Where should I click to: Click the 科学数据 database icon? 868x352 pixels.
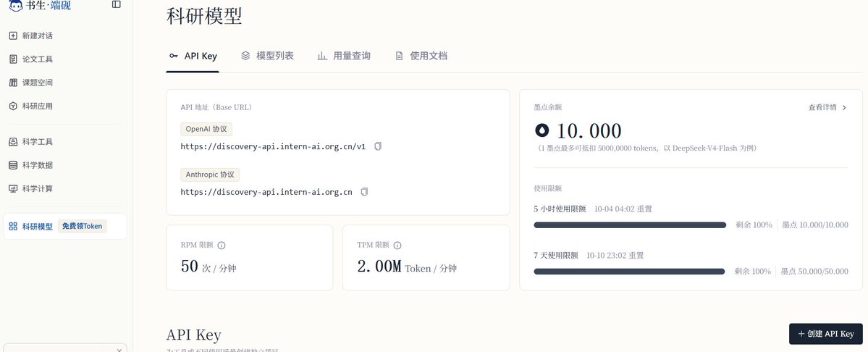[13, 165]
